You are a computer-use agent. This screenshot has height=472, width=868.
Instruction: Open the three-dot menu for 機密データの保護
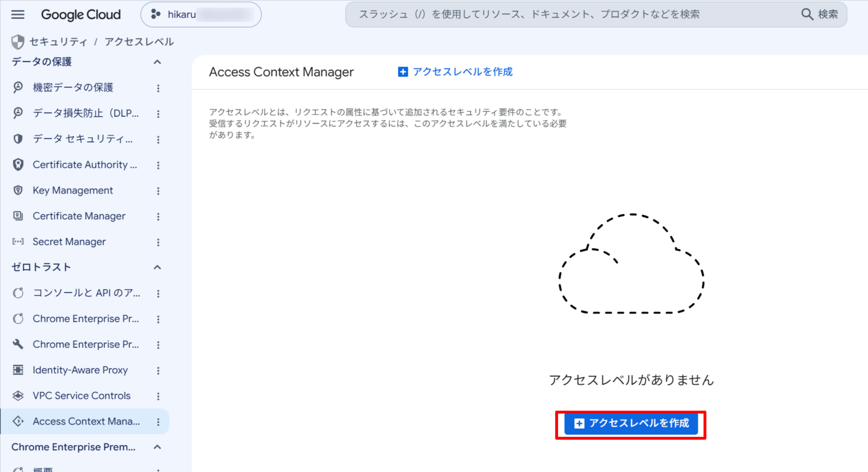click(158, 88)
